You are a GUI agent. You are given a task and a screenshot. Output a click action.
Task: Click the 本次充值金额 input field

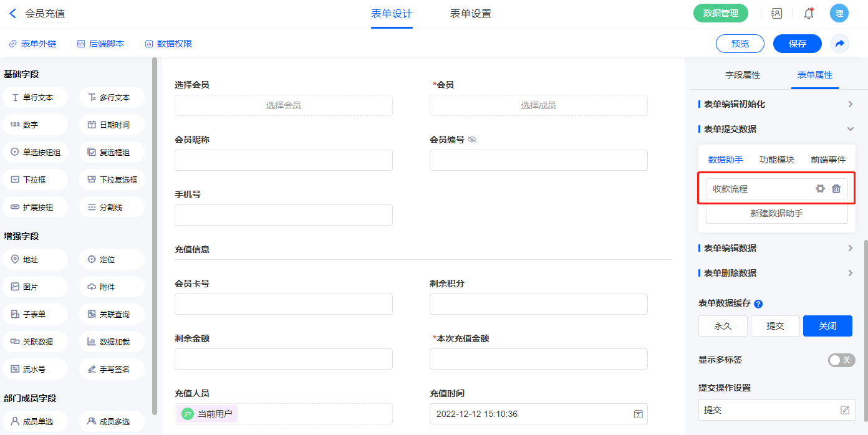pyautogui.click(x=538, y=359)
